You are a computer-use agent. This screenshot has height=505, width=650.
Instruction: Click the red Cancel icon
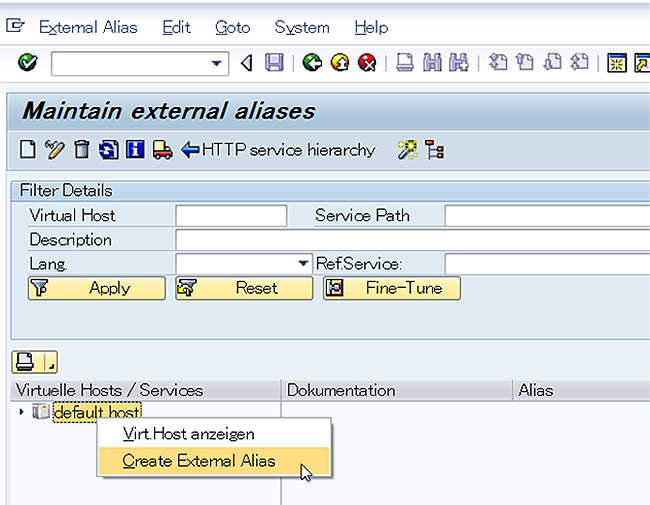point(367,63)
